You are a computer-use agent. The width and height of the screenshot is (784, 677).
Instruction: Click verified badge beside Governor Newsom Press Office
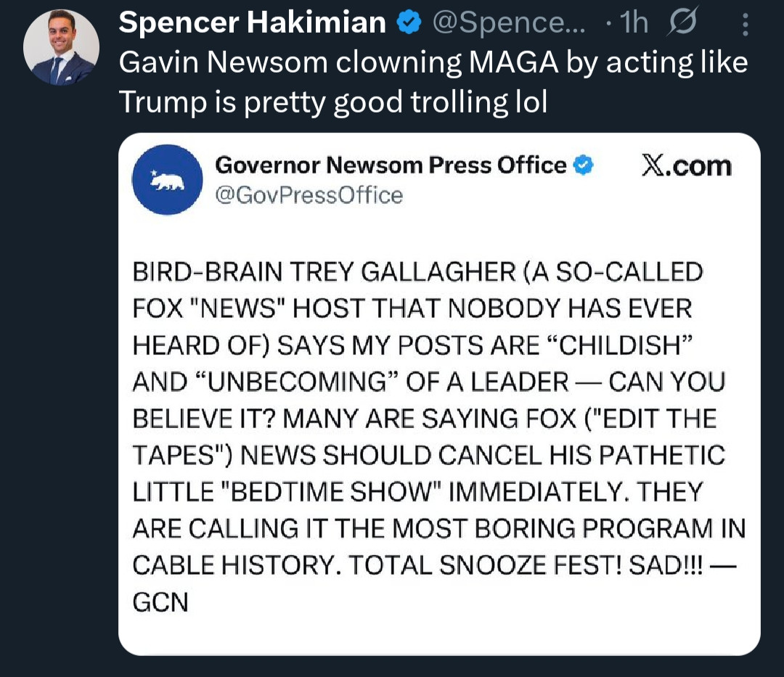583,165
